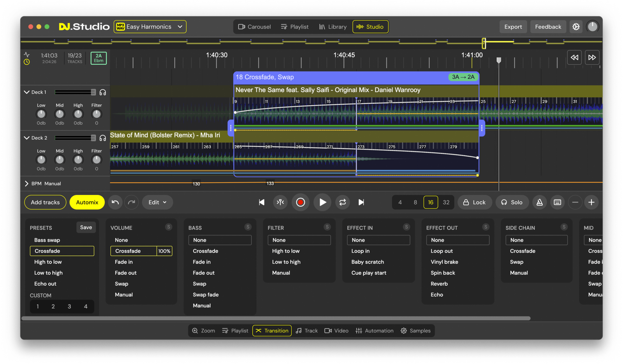This screenshot has width=623, height=364.
Task: Switch to the Library view
Action: click(x=333, y=26)
